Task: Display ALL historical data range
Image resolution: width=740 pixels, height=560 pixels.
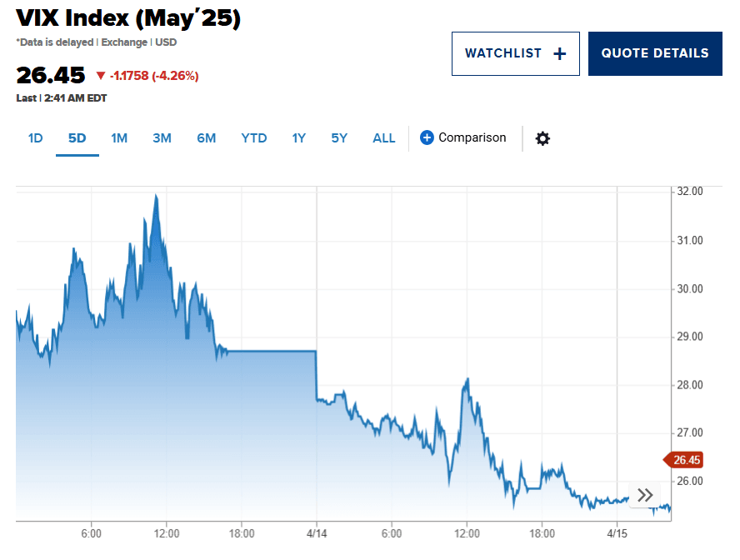Action: pyautogui.click(x=383, y=138)
